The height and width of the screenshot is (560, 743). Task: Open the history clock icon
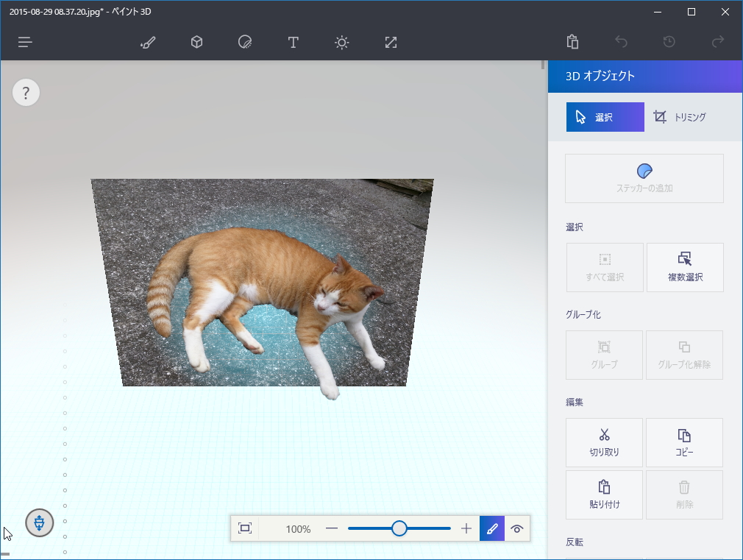[669, 42]
